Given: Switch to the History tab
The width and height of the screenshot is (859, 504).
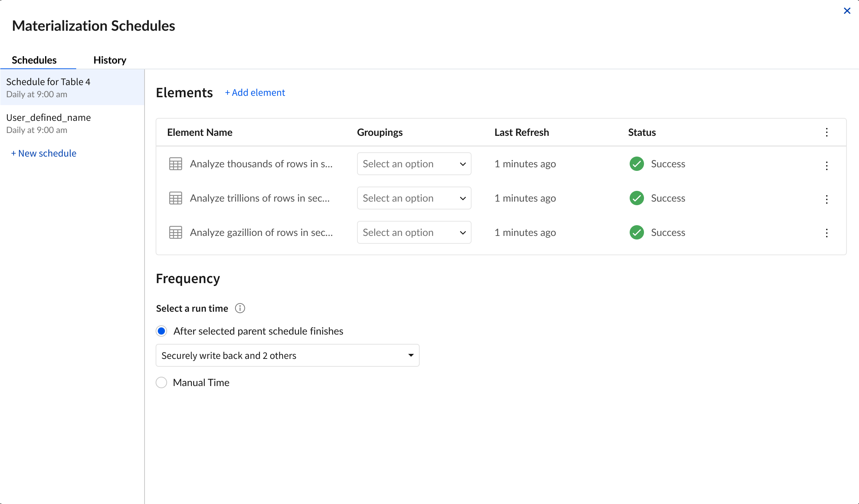Looking at the screenshot, I should (x=110, y=60).
